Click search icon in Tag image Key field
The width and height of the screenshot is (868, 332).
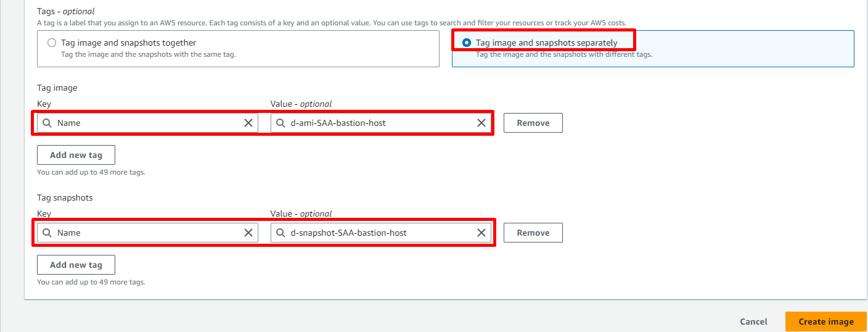click(x=47, y=123)
